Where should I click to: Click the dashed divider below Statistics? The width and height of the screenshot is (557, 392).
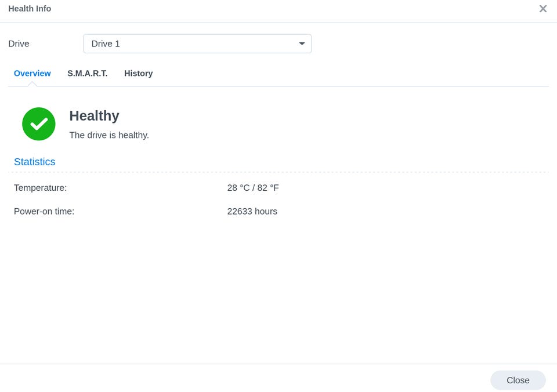[x=278, y=172]
